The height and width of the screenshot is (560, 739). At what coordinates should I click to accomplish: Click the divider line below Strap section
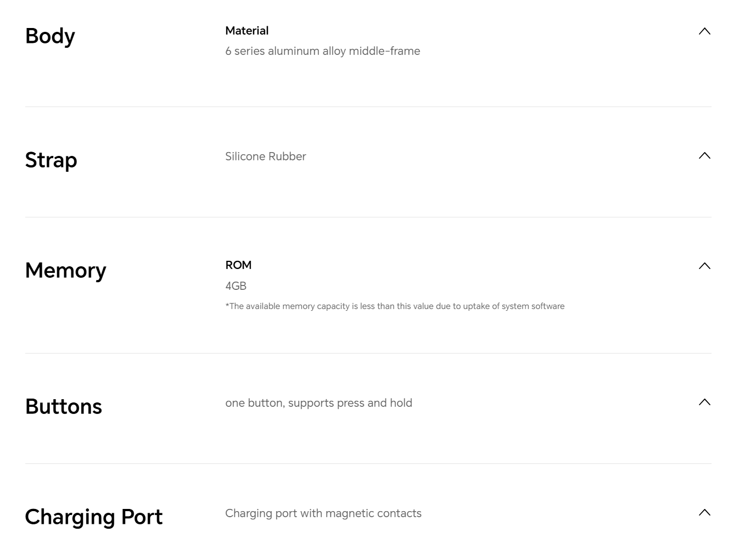(368, 217)
